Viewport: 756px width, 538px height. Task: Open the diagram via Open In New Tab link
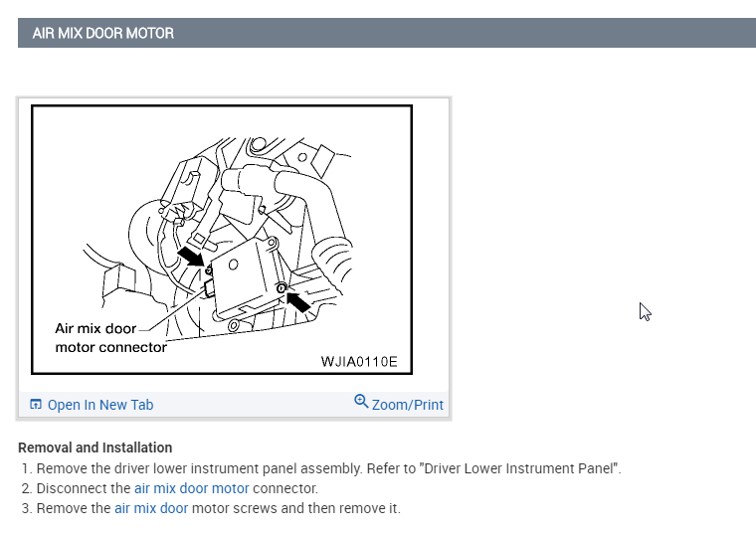(100, 405)
